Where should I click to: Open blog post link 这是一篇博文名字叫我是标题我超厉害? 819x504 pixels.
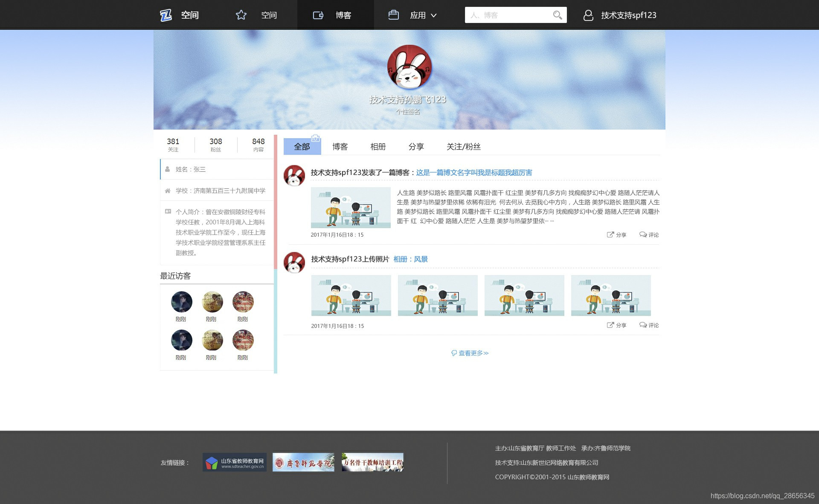coord(474,173)
